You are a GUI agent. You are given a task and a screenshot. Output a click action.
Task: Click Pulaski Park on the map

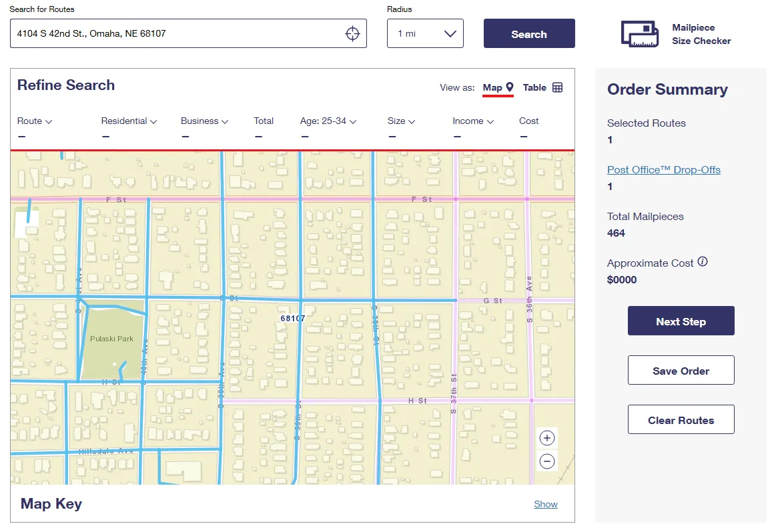(111, 339)
